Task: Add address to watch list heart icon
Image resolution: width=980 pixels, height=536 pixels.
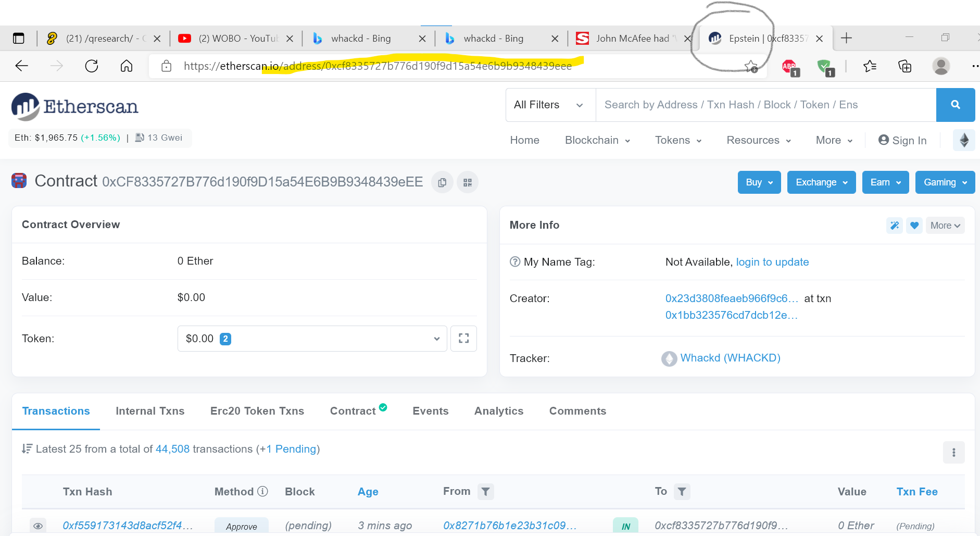Action: click(914, 226)
